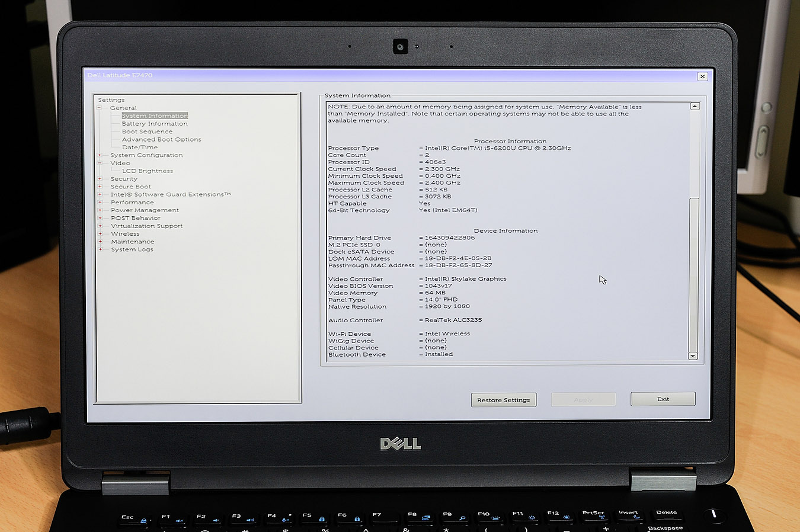
Task: Select the Maintenance category label
Action: [133, 242]
